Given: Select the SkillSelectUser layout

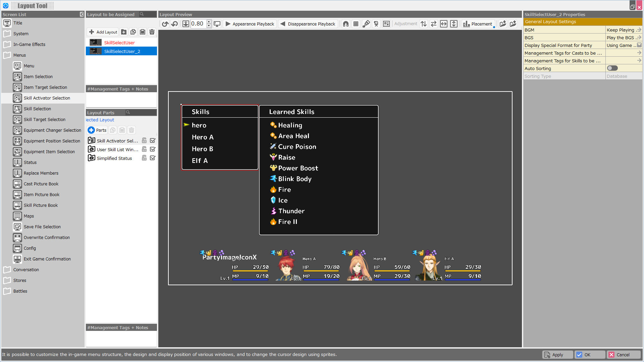Looking at the screenshot, I should pyautogui.click(x=119, y=43).
